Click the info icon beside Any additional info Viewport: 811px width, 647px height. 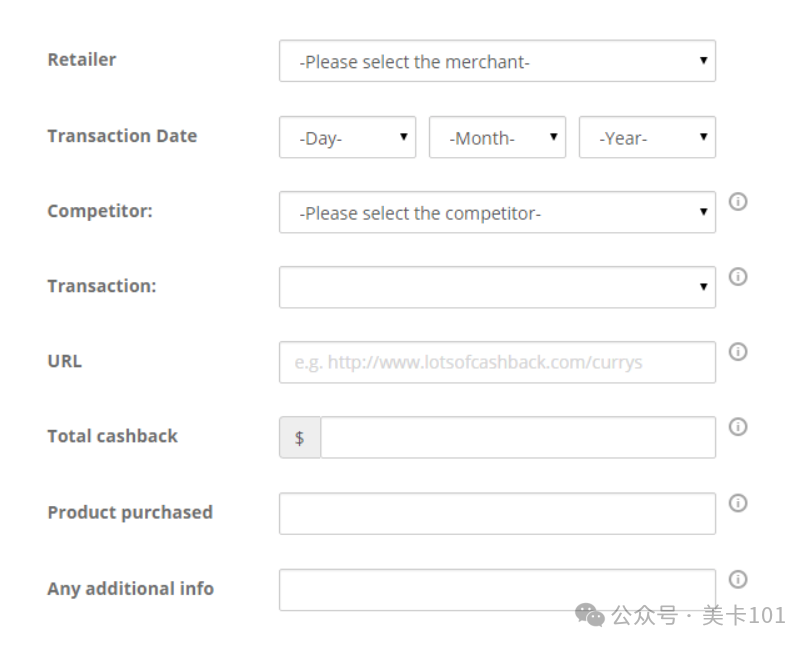click(738, 579)
